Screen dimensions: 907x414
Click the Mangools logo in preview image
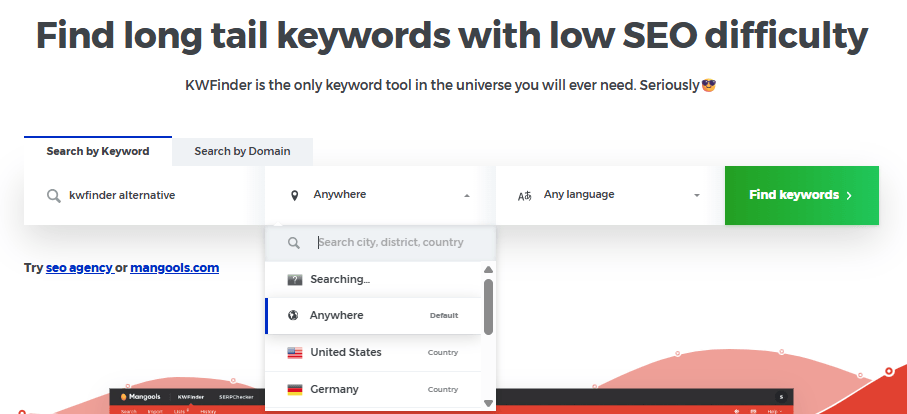(x=141, y=397)
